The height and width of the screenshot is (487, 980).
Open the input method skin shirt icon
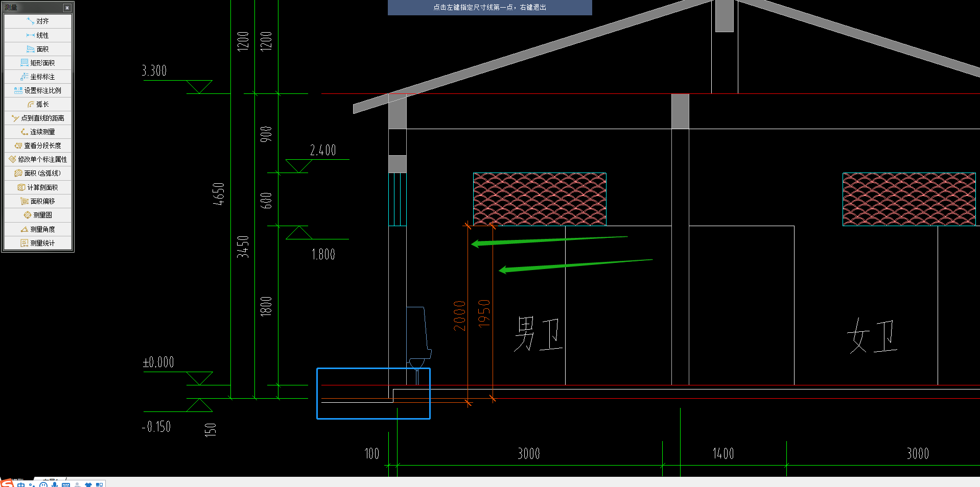[x=88, y=484]
